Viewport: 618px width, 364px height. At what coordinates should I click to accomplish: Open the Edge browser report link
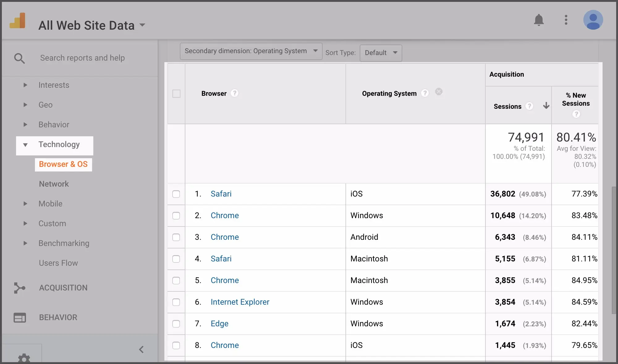(x=219, y=324)
